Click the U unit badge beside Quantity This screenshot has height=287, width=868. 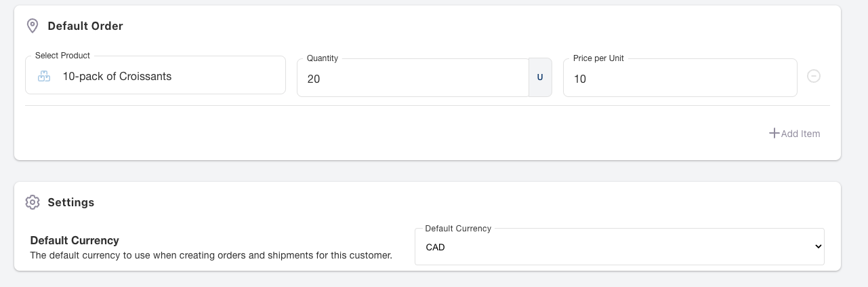coord(540,77)
